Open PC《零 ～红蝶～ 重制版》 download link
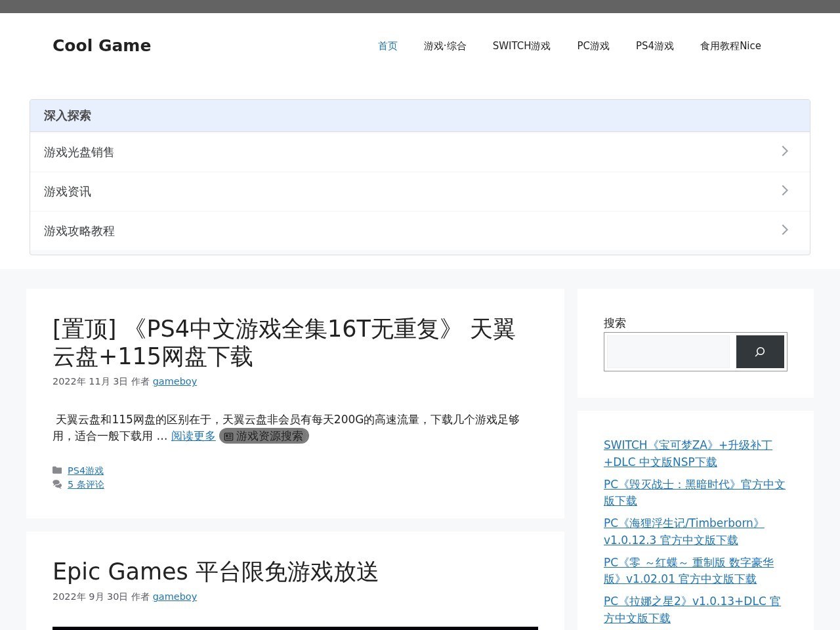 (688, 570)
